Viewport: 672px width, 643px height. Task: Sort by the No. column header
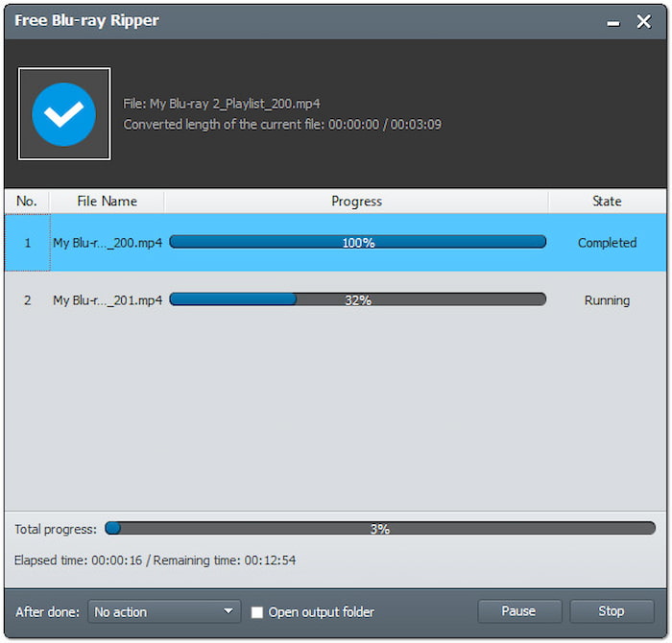pos(27,202)
